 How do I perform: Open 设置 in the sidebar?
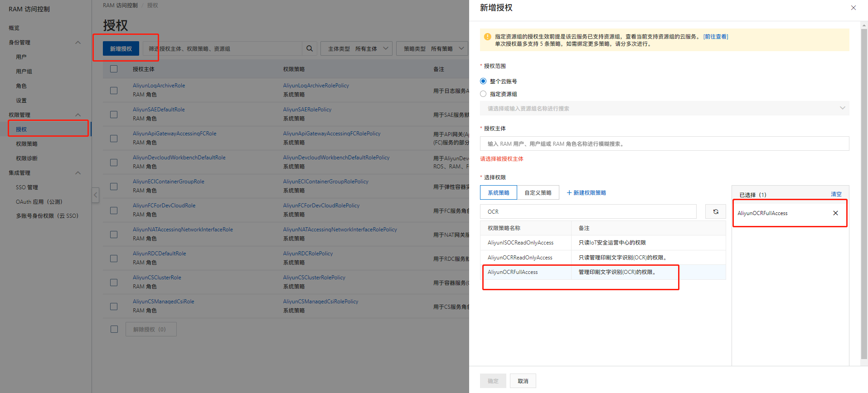pos(21,101)
